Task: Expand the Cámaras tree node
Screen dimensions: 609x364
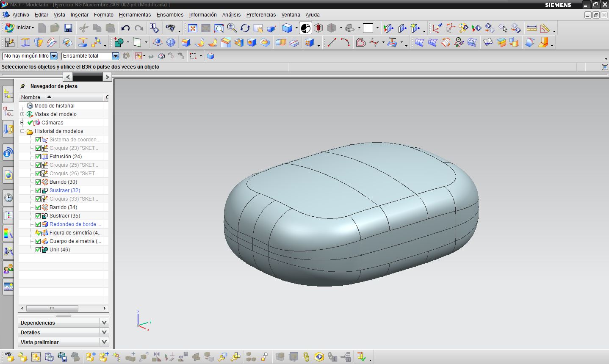Action: coord(22,123)
